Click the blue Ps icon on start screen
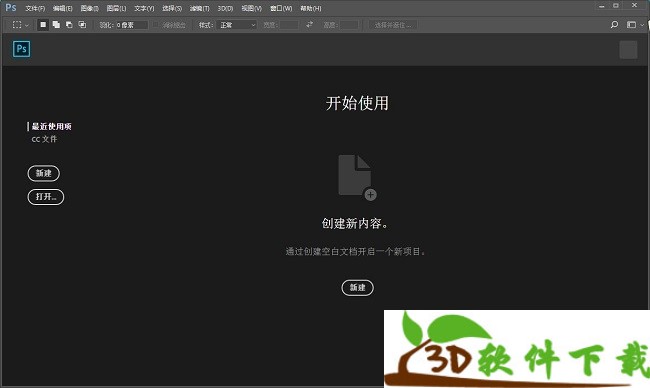The width and height of the screenshot is (650, 388). [x=22, y=49]
